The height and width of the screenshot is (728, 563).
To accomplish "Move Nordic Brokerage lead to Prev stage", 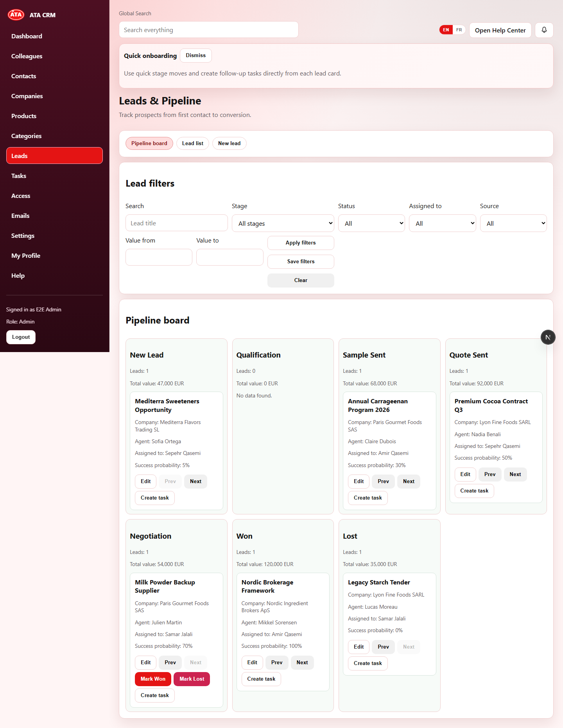I will (277, 663).
